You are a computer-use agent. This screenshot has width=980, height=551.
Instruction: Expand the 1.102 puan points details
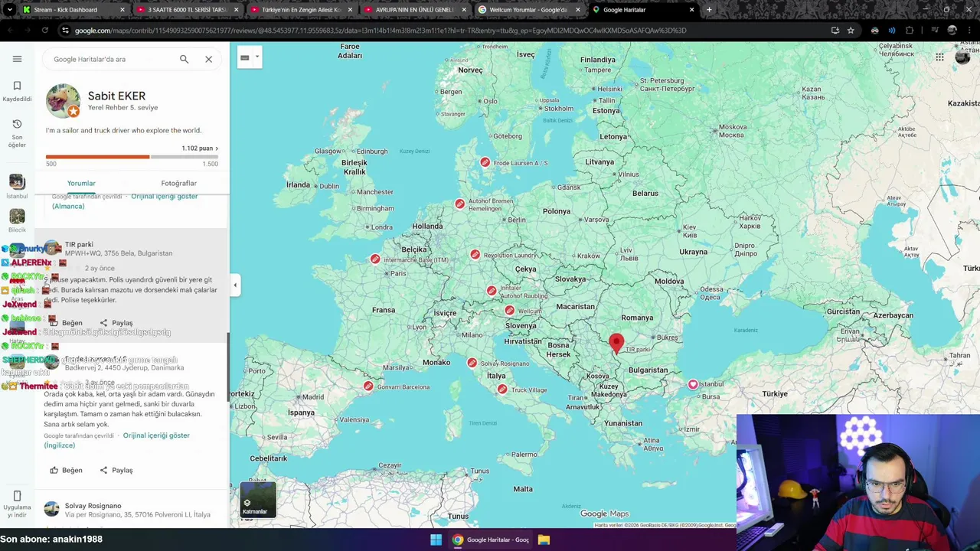200,148
